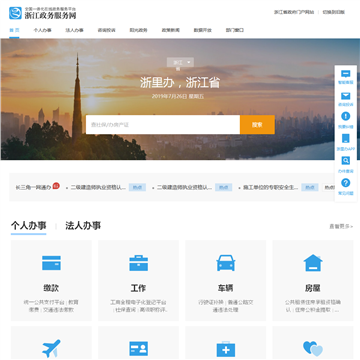Click the airplane category icon
Screen dimensions: 360x360
pos(51,349)
